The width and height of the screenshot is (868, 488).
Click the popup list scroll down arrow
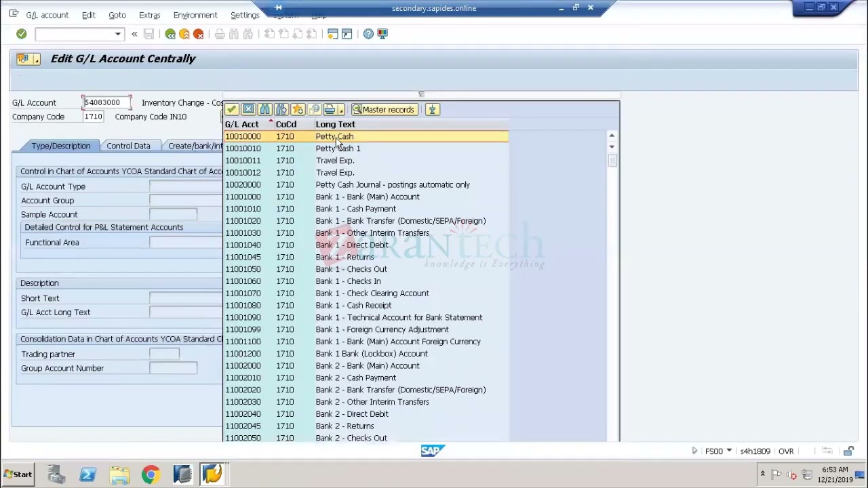612,146
